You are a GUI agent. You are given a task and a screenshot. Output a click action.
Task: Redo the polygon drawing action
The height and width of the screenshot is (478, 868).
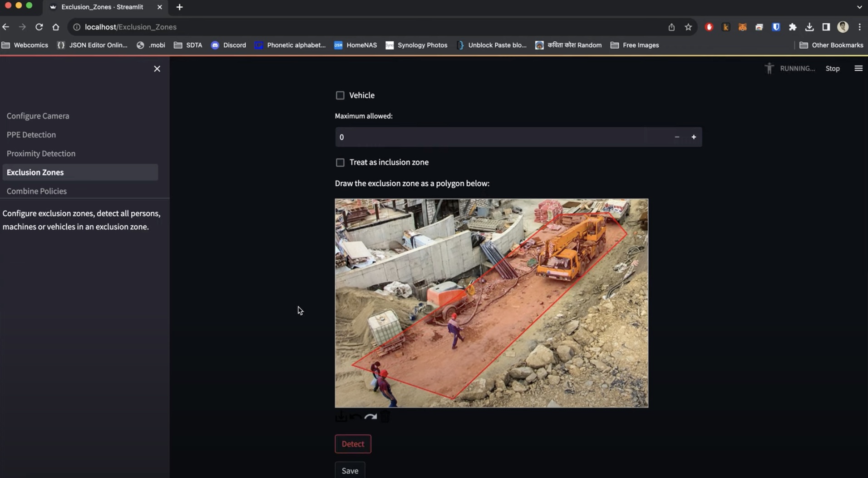point(370,416)
